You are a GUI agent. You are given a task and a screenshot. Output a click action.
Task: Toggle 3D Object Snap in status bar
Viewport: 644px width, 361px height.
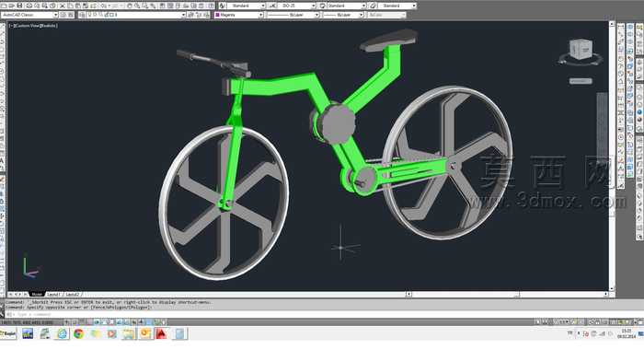(111, 322)
